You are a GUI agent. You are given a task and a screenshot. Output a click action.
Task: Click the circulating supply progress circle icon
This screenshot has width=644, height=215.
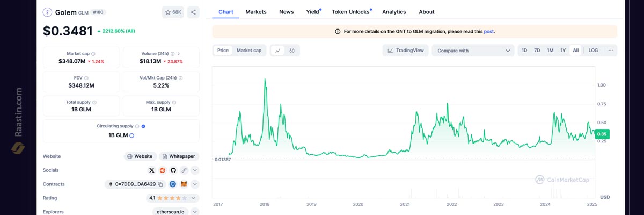pyautogui.click(x=131, y=135)
